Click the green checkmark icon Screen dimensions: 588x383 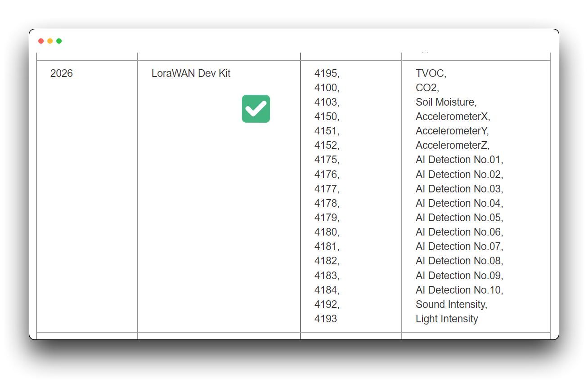tap(256, 109)
